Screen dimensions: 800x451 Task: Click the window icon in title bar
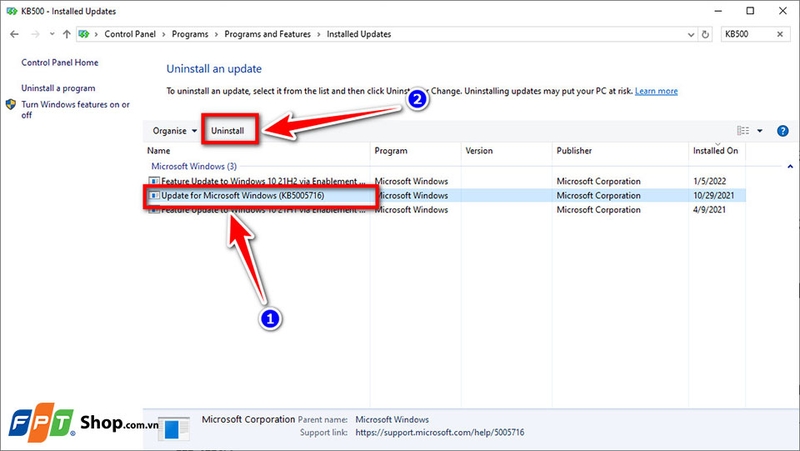(11, 11)
